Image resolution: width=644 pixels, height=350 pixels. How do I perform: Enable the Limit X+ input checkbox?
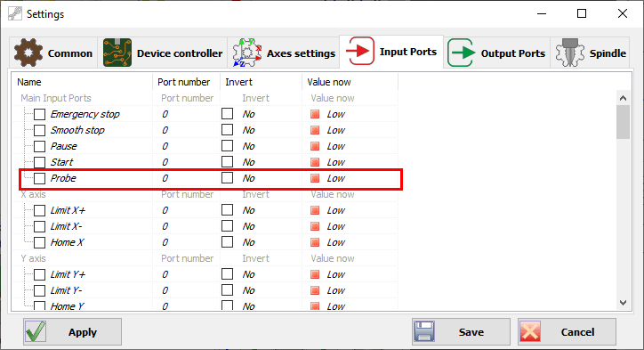point(39,210)
